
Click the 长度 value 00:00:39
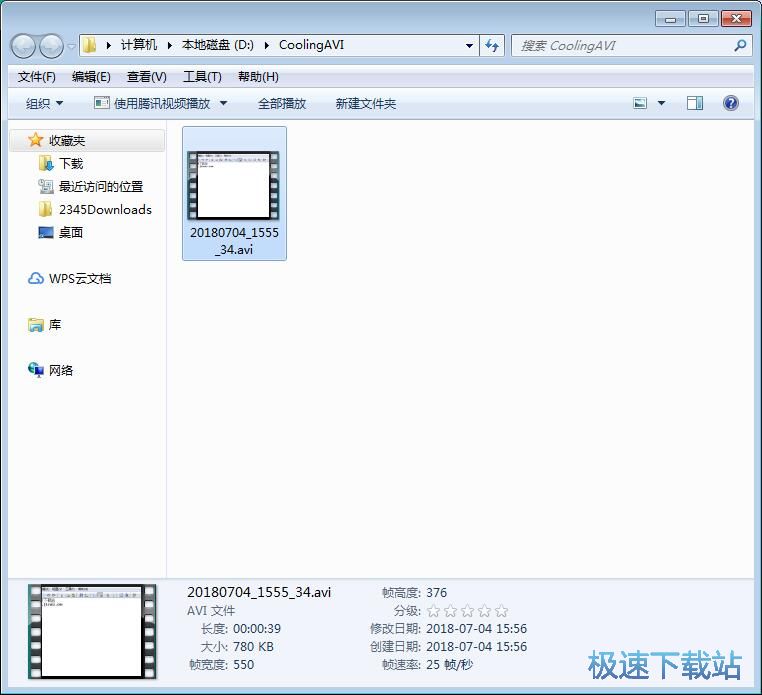click(x=257, y=628)
